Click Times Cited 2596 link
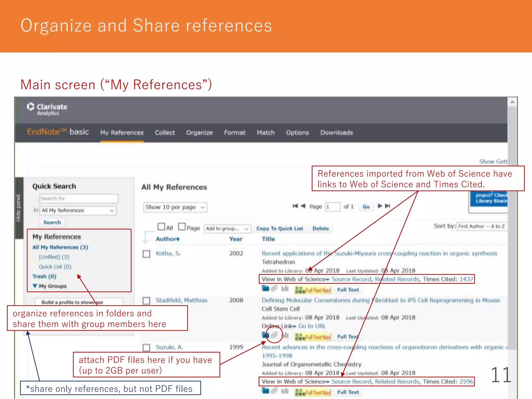The image size is (532, 399). (x=466, y=382)
